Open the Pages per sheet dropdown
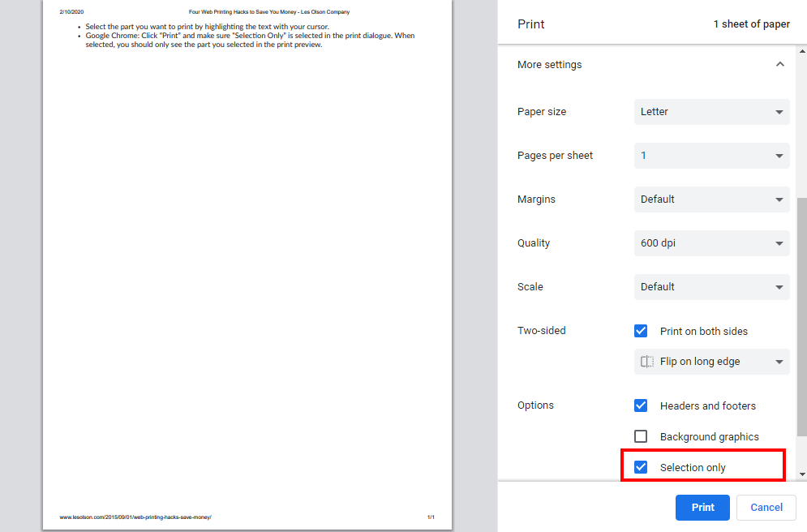The height and width of the screenshot is (532, 807). coord(712,156)
